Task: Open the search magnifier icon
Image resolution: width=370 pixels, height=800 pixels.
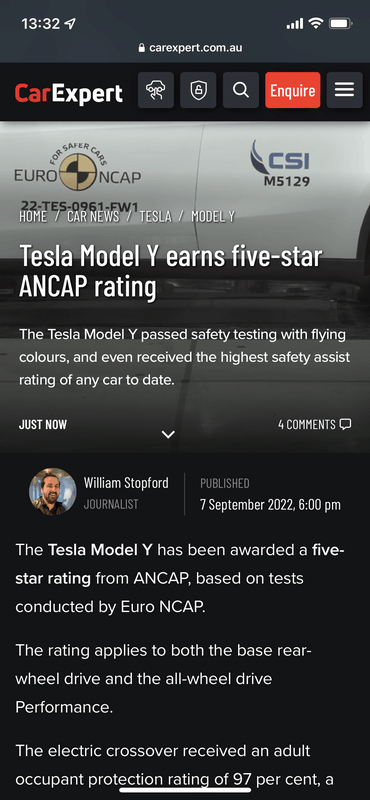Action: pyautogui.click(x=240, y=90)
